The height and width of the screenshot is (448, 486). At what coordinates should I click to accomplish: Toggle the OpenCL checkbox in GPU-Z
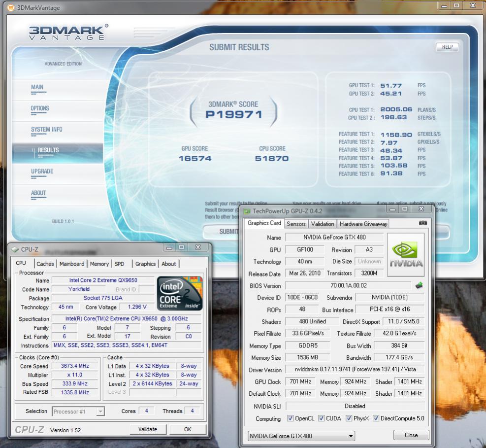click(x=290, y=418)
